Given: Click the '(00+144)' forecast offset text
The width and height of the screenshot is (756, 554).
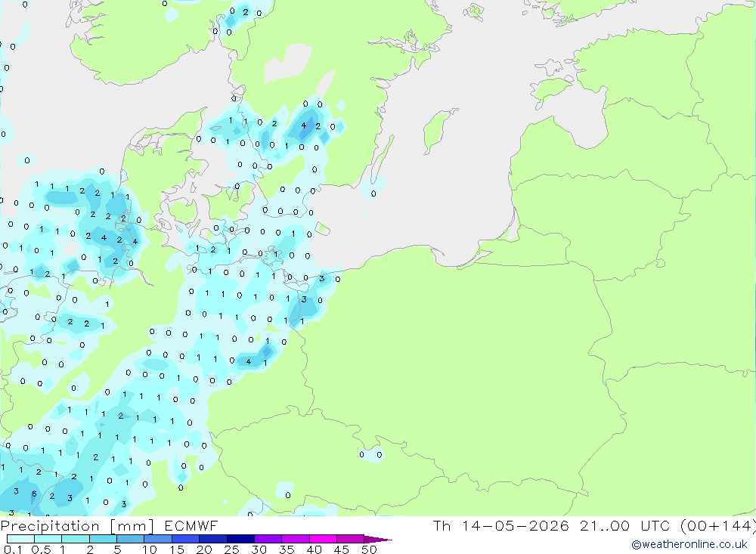Looking at the screenshot, I should click(718, 525).
